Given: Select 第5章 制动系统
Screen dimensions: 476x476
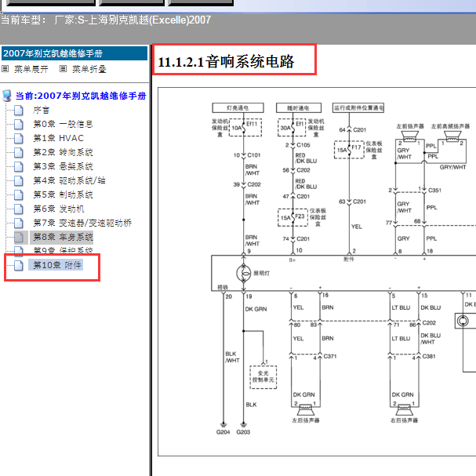Looking at the screenshot, I should click(x=63, y=194).
